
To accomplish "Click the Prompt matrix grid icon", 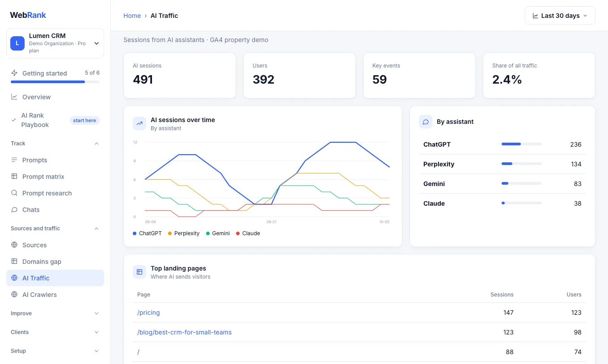I will [x=14, y=176].
